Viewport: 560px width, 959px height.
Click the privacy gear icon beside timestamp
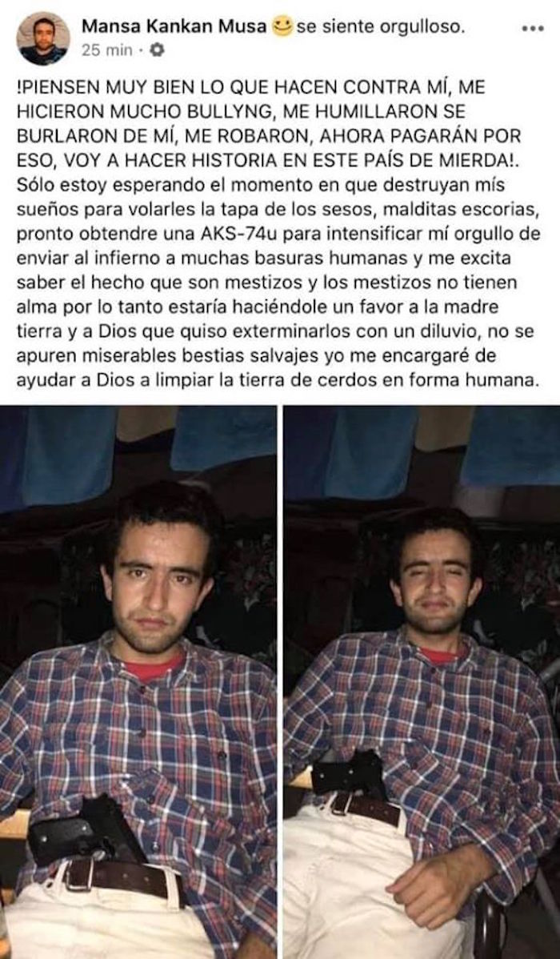click(x=157, y=50)
